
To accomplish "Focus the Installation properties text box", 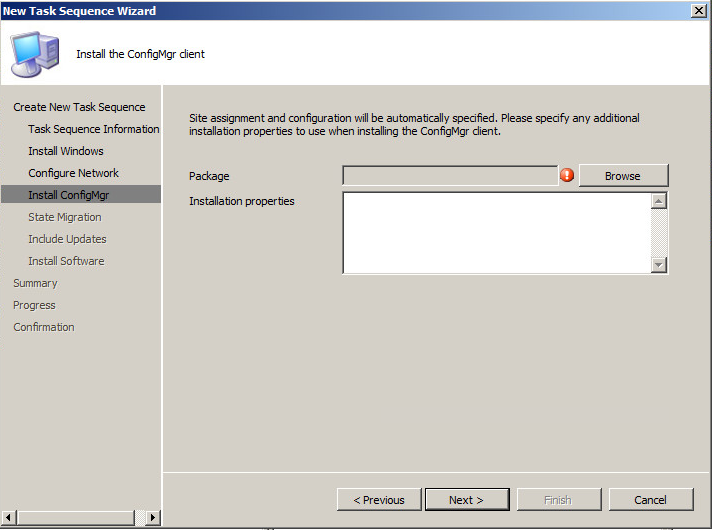I will click(497, 233).
